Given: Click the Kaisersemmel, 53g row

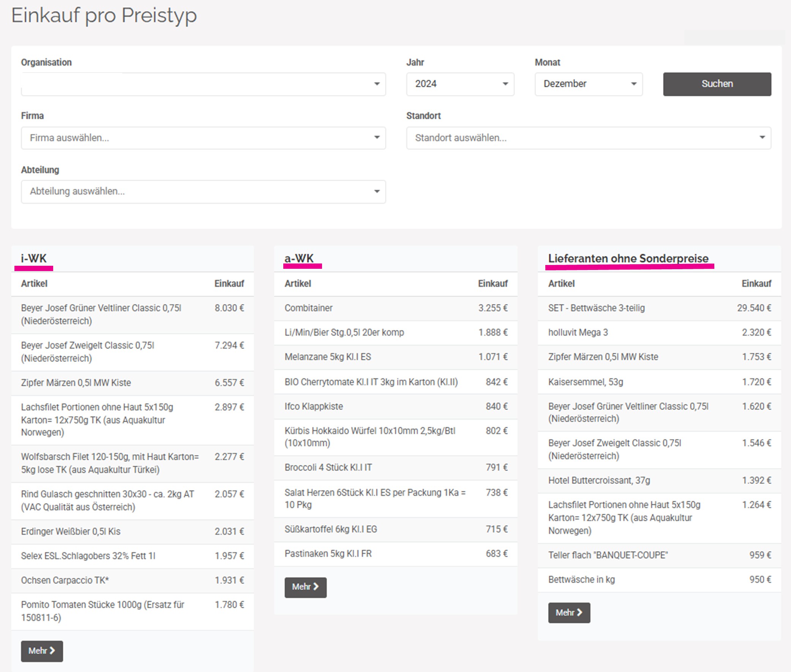Looking at the screenshot, I should click(660, 382).
